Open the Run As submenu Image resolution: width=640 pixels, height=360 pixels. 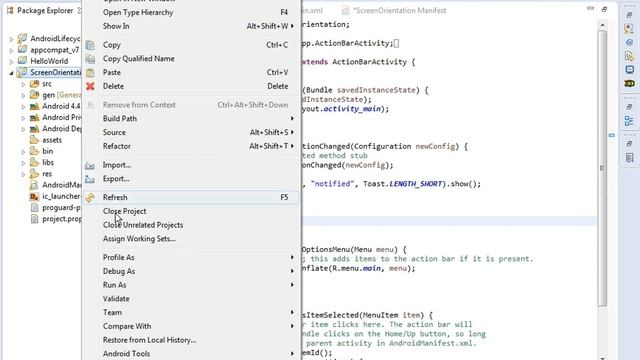191,285
